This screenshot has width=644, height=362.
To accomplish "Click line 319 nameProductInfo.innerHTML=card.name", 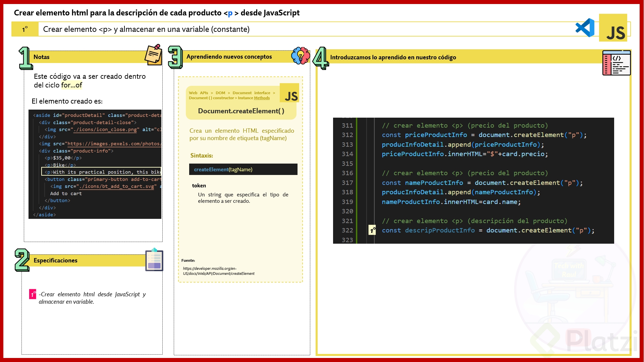I will point(451,202).
